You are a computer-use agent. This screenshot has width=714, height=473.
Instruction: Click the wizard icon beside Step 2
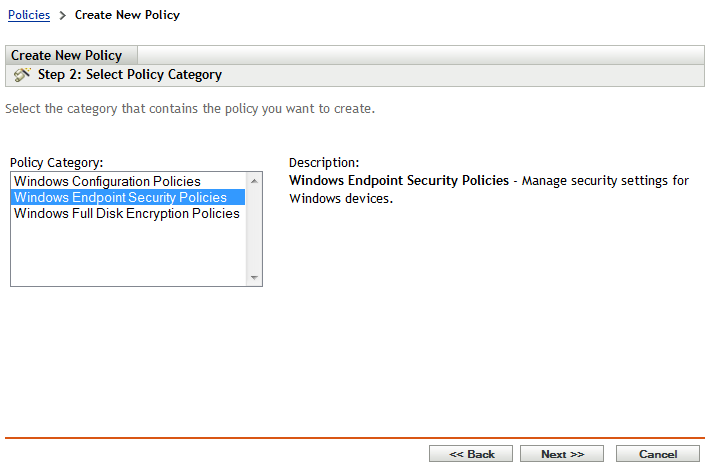click(22, 75)
